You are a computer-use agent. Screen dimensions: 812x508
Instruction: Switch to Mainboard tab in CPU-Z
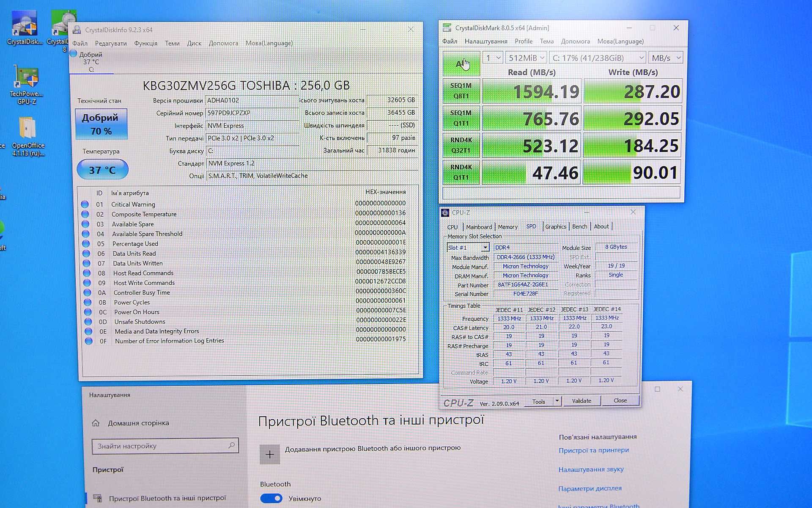479,227
